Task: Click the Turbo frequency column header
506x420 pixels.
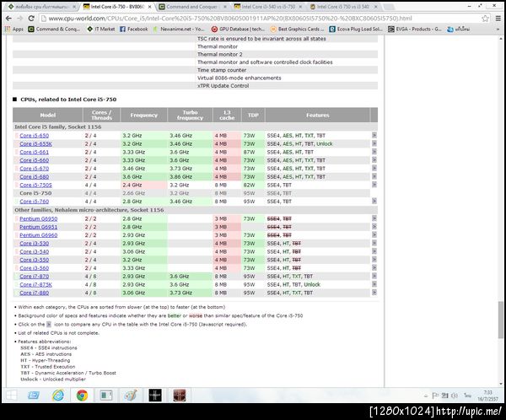Action: 190,115
